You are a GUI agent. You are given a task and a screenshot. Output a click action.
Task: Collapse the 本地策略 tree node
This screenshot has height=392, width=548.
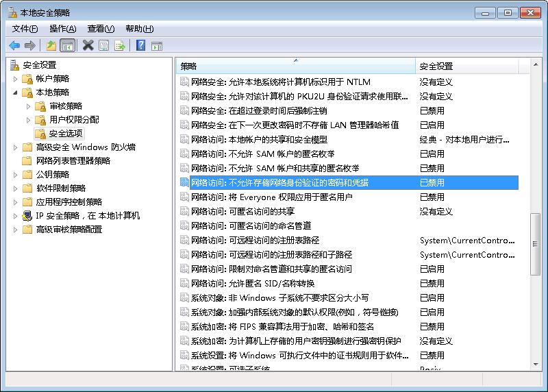point(16,93)
